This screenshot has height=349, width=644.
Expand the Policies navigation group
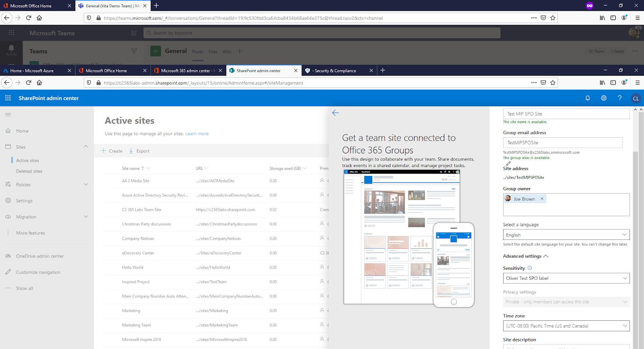tap(86, 184)
